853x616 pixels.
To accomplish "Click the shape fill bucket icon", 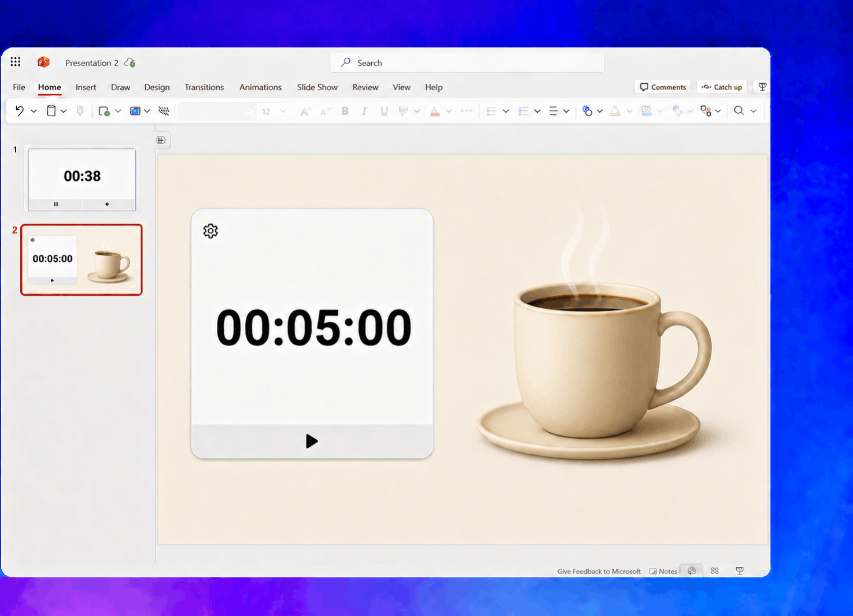I will [615, 111].
